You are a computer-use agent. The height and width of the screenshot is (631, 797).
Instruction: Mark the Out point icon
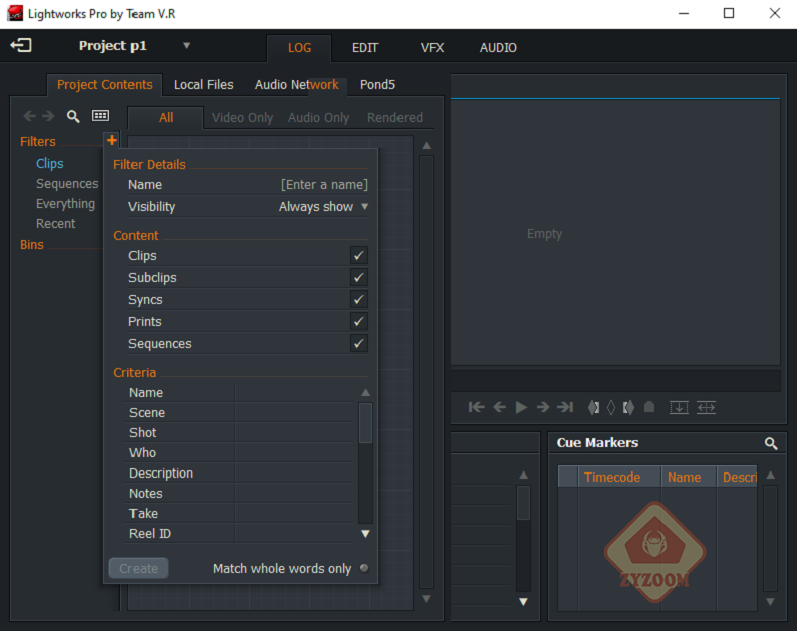point(628,407)
